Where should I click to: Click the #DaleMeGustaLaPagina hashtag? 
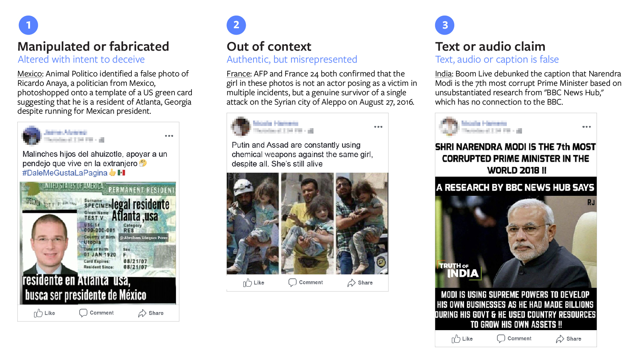pos(65,173)
